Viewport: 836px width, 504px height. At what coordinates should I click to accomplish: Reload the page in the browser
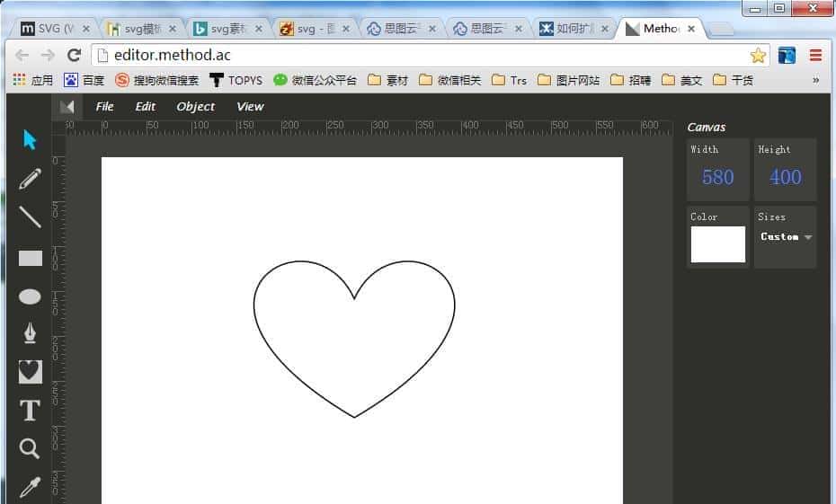pos(75,56)
